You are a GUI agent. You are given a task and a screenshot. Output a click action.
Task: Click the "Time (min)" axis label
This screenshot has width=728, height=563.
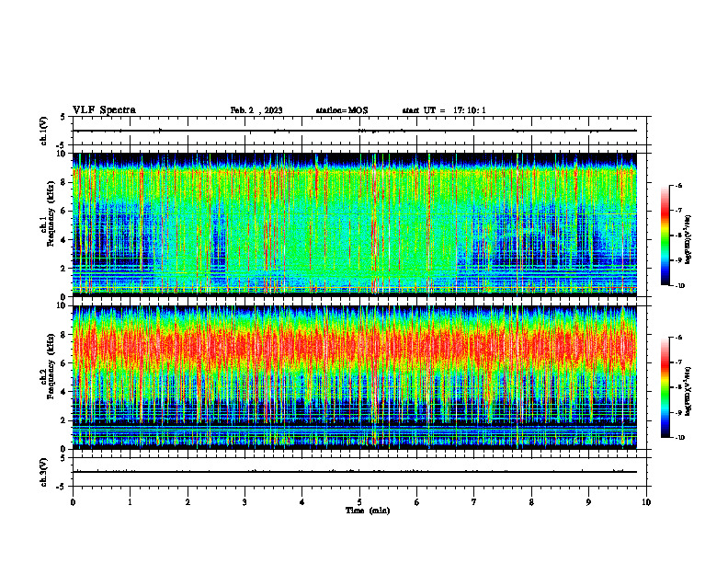tap(368, 511)
